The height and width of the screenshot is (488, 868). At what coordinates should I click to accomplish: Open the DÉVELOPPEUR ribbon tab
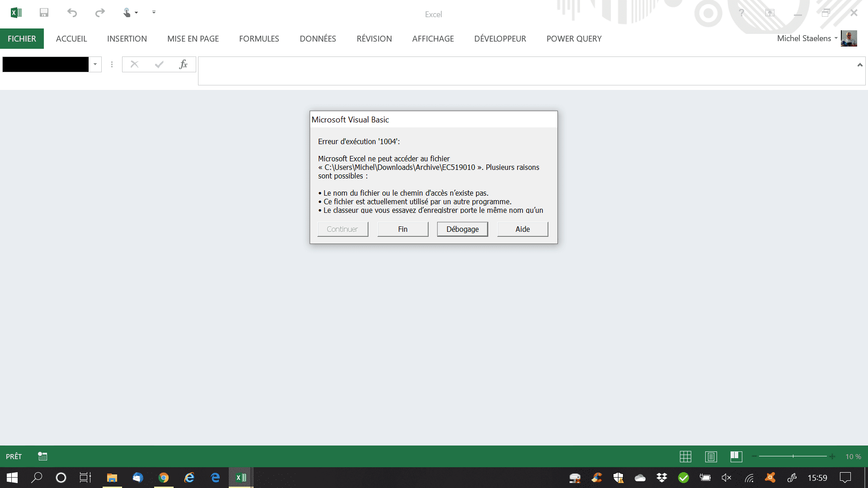point(500,39)
